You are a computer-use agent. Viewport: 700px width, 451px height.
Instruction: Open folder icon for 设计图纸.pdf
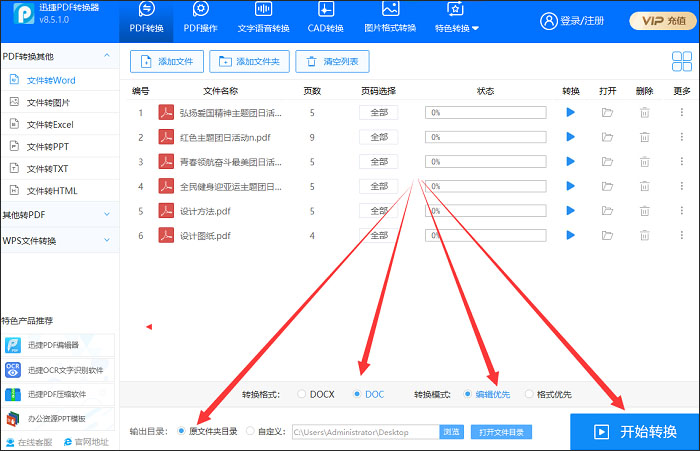pyautogui.click(x=607, y=235)
